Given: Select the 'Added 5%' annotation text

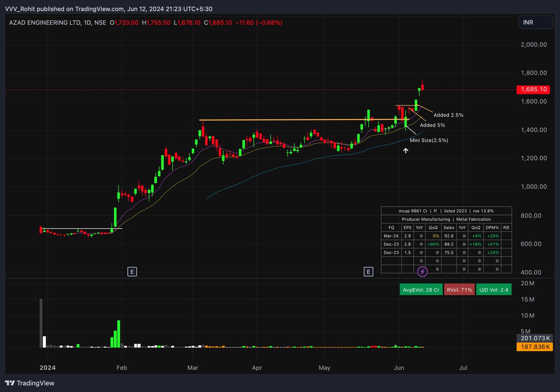Looking at the screenshot, I should click(433, 125).
